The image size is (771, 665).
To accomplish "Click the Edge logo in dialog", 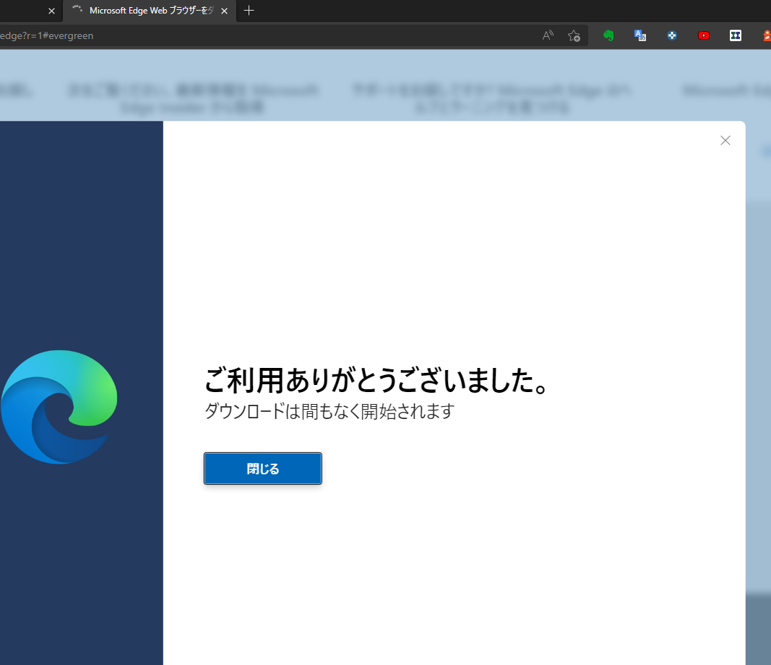I will pos(59,407).
